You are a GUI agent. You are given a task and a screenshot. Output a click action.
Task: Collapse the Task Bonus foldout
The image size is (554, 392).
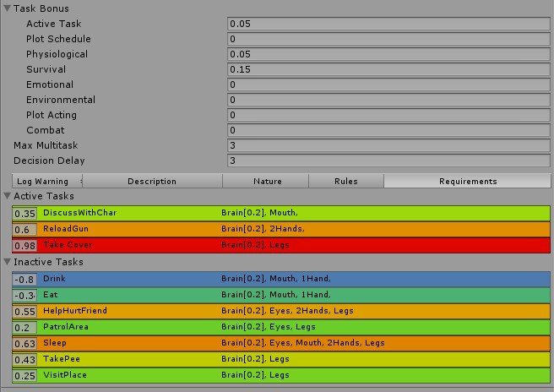tap(7, 8)
